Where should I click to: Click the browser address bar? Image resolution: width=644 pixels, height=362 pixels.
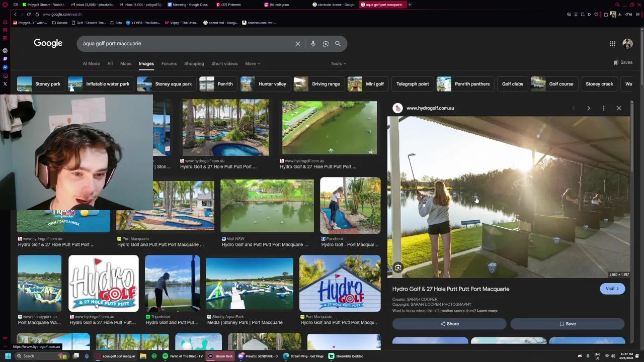pyautogui.click(x=302, y=15)
